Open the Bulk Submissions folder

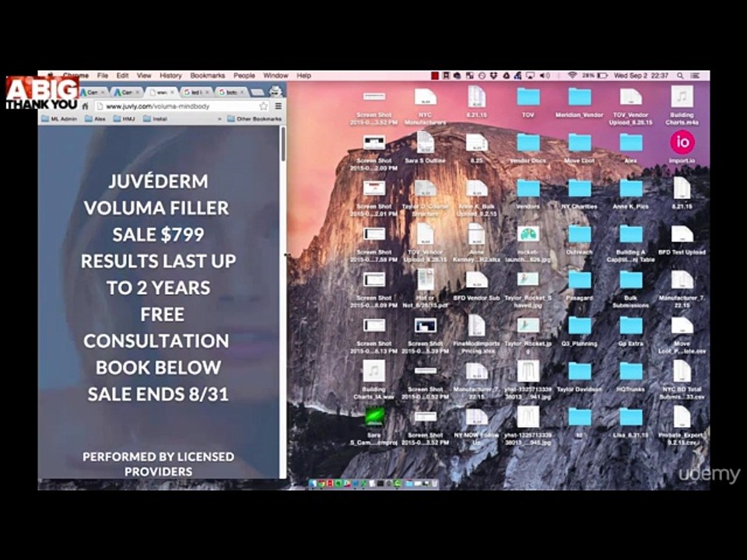(x=631, y=280)
